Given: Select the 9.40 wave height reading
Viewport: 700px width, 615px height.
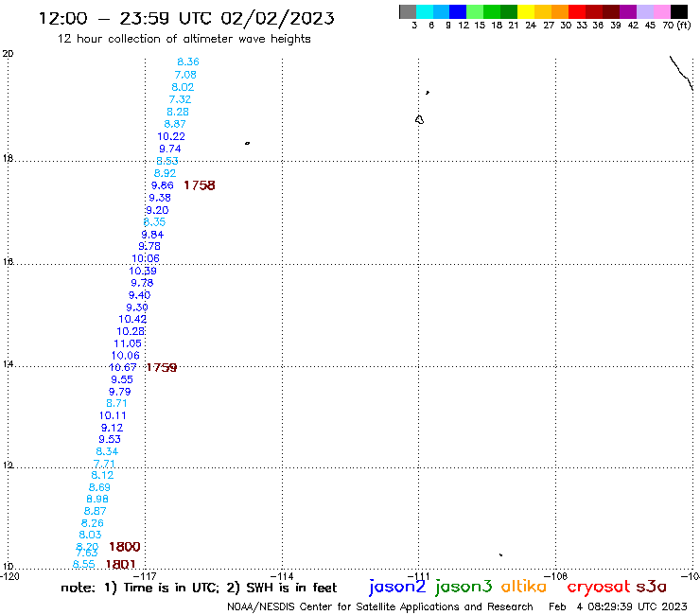Looking at the screenshot, I should [x=139, y=295].
